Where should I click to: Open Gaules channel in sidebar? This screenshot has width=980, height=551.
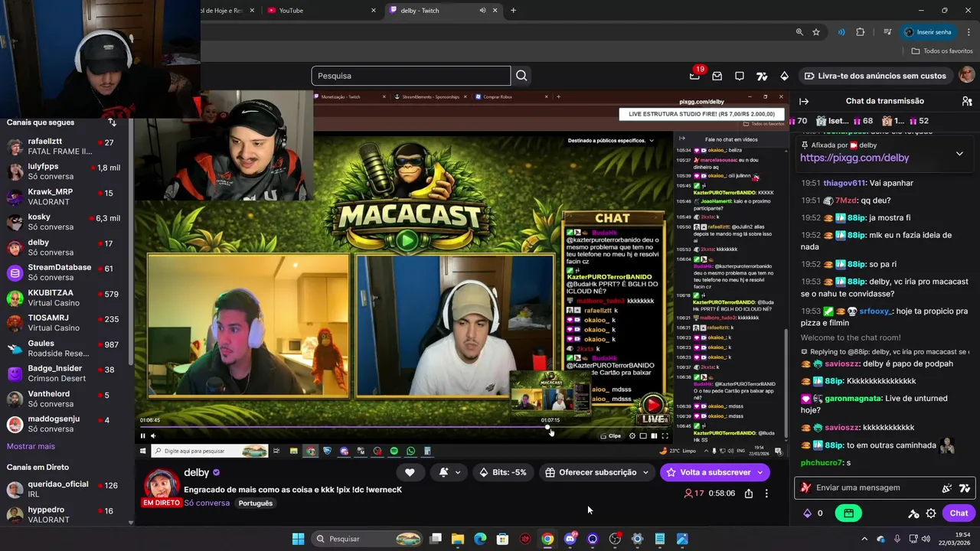64,348
